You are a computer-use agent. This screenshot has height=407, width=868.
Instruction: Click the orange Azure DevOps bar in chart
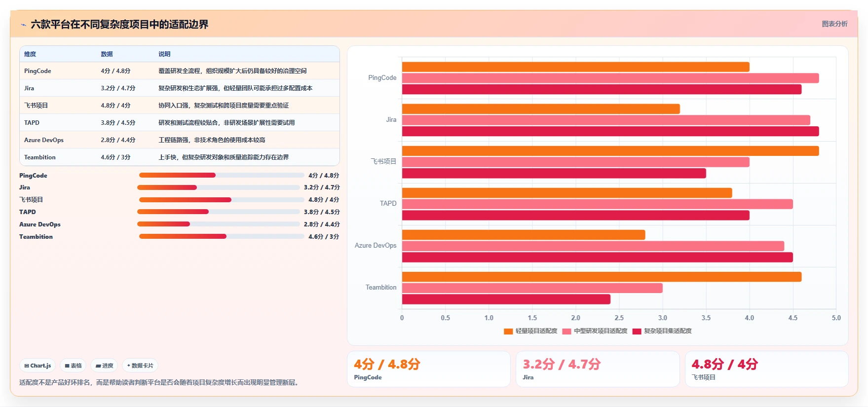coord(524,235)
